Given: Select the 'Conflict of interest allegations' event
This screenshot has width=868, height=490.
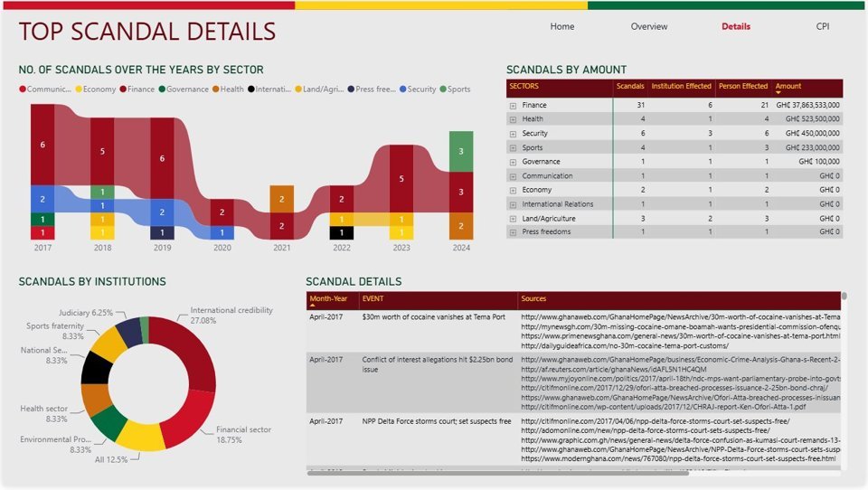Looking at the screenshot, I should coord(438,364).
